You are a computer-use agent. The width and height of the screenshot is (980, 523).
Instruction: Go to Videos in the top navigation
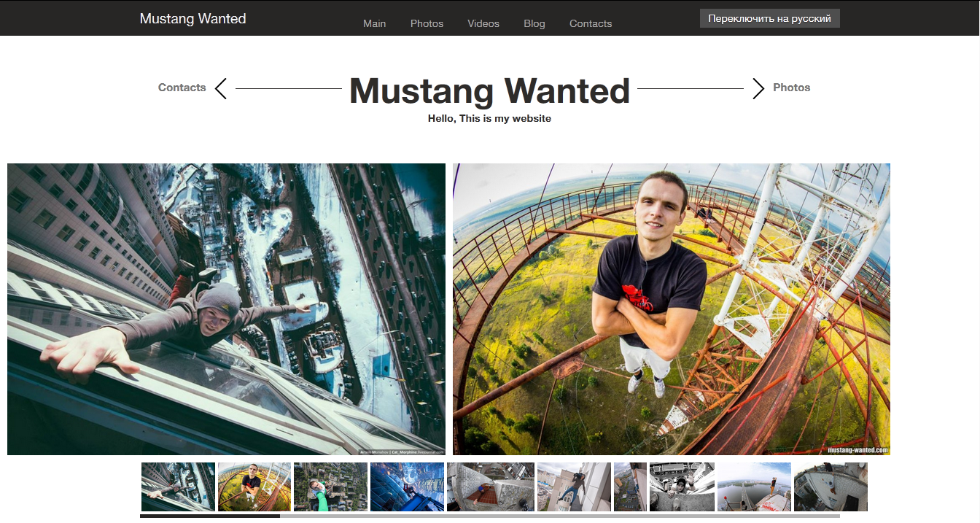tap(483, 23)
